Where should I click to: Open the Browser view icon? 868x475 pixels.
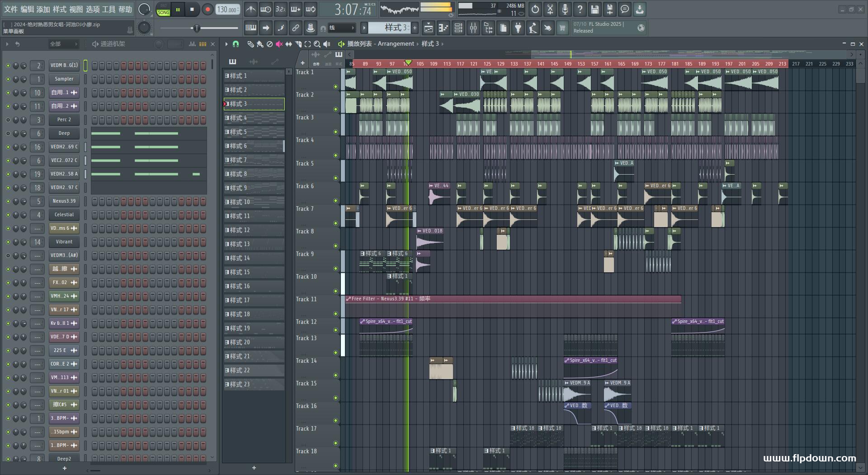coord(488,28)
